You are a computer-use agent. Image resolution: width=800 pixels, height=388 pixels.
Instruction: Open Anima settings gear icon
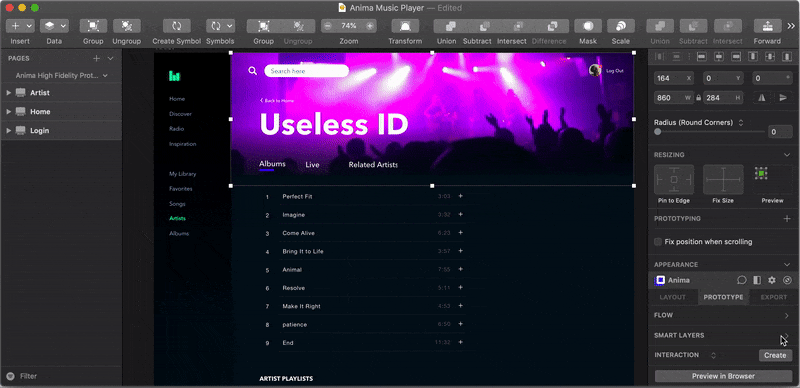[772, 280]
